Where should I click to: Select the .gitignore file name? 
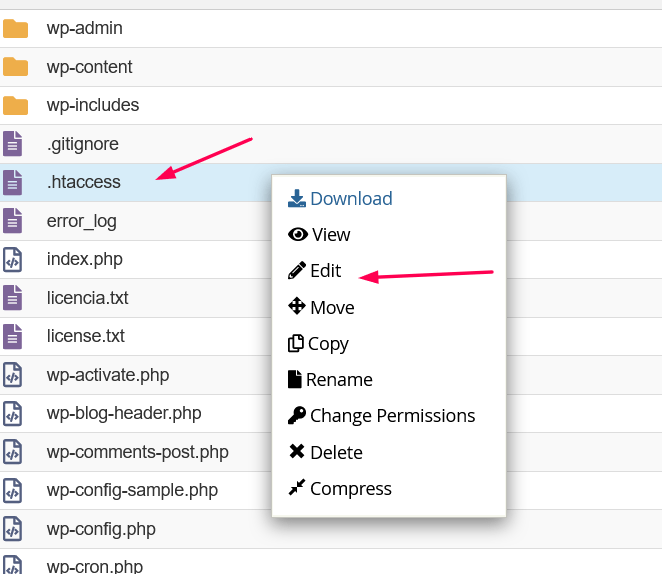[x=83, y=145]
